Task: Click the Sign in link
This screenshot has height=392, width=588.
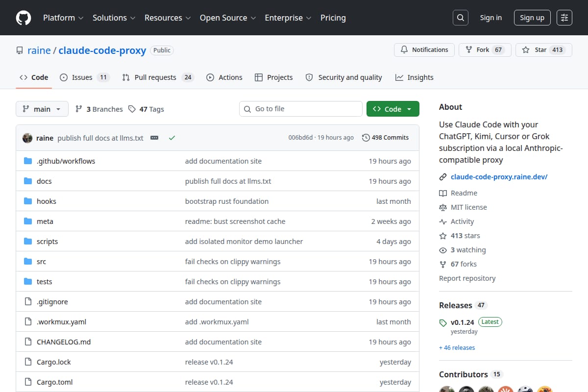Action: (491, 18)
